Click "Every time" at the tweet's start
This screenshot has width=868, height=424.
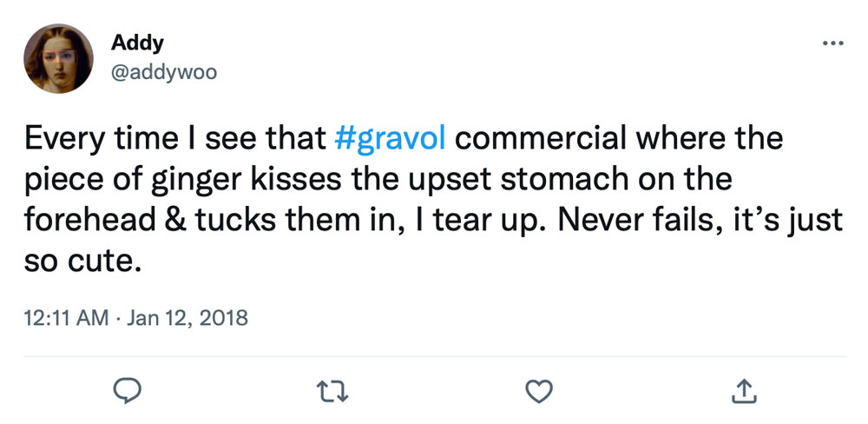[112, 139]
